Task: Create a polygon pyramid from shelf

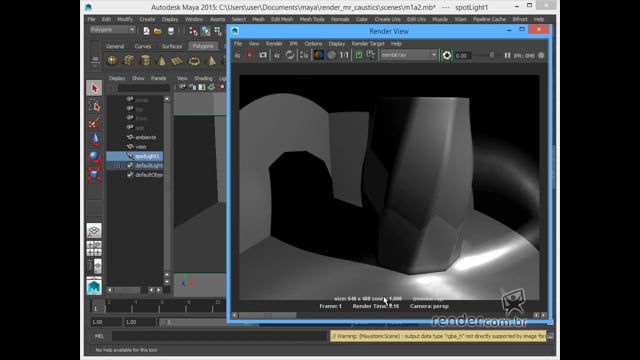Action: click(211, 61)
